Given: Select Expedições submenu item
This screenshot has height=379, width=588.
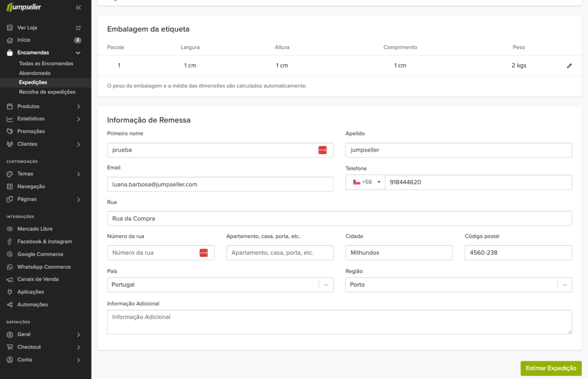Looking at the screenshot, I should click(33, 82).
